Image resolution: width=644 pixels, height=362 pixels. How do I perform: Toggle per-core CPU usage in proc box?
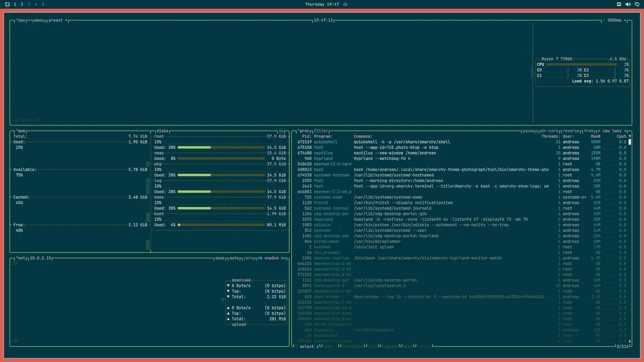549,131
